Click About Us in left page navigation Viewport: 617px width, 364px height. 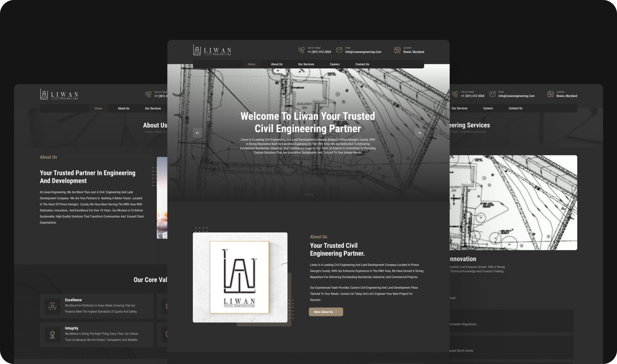[x=123, y=108]
